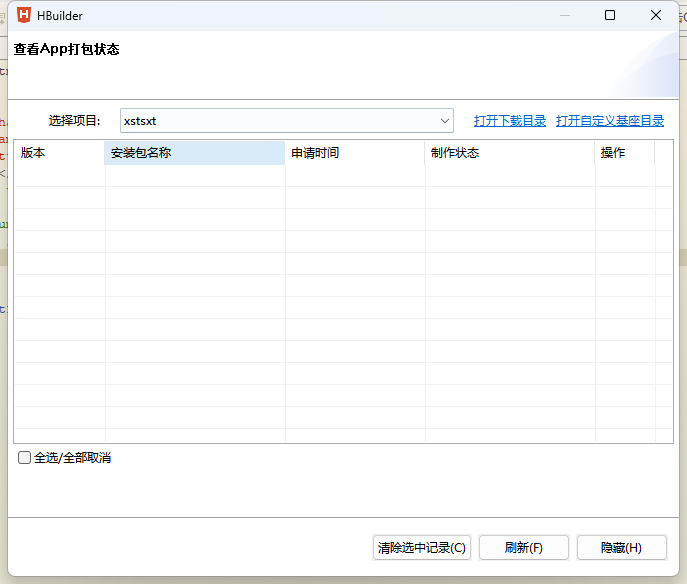Sort by the 版本 column header
Screen dimensions: 687x584
(x=59, y=153)
